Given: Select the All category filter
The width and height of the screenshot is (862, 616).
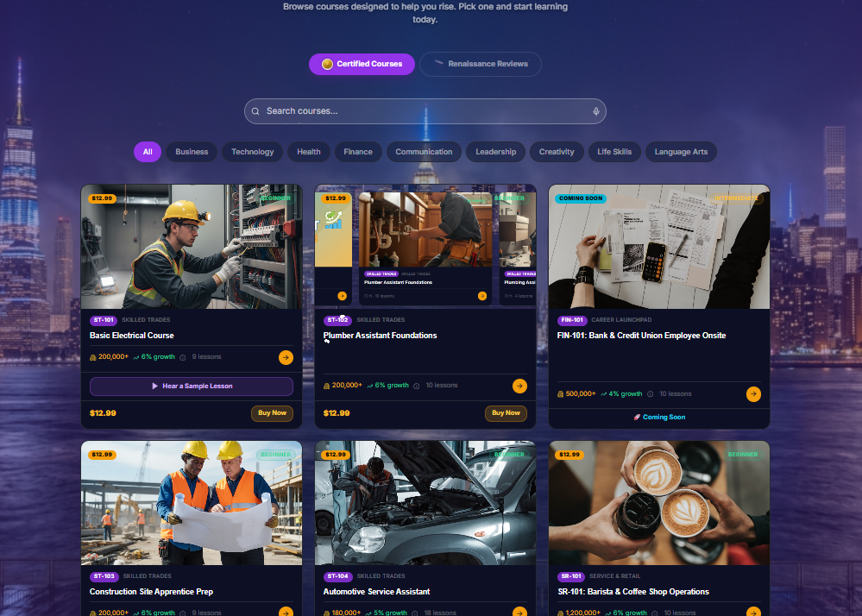Looking at the screenshot, I should [148, 152].
